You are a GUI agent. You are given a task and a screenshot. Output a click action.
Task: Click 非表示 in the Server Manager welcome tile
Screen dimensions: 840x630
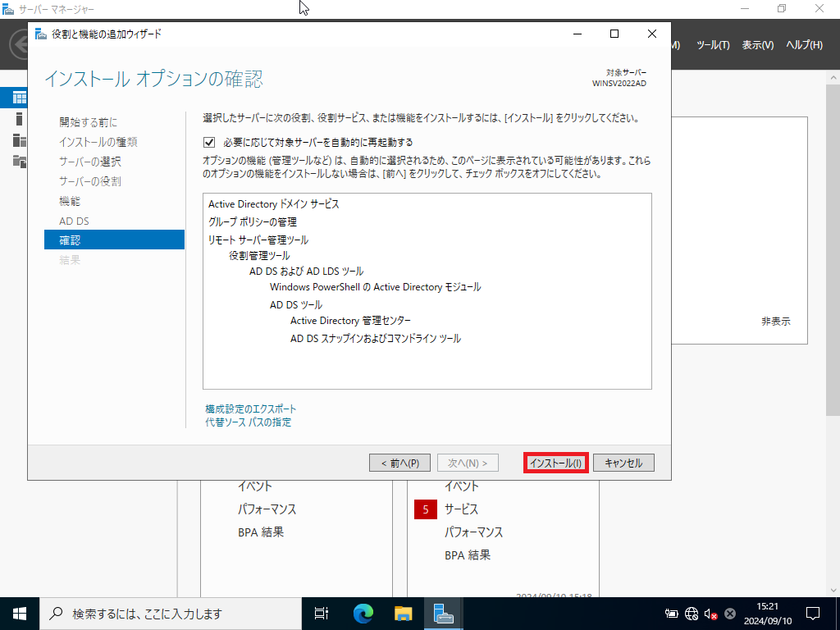(x=776, y=322)
